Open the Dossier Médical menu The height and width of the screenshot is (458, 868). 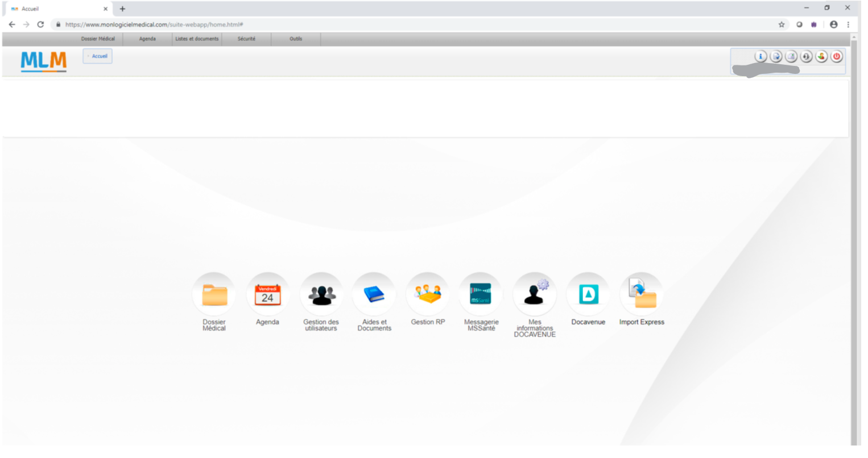(98, 39)
